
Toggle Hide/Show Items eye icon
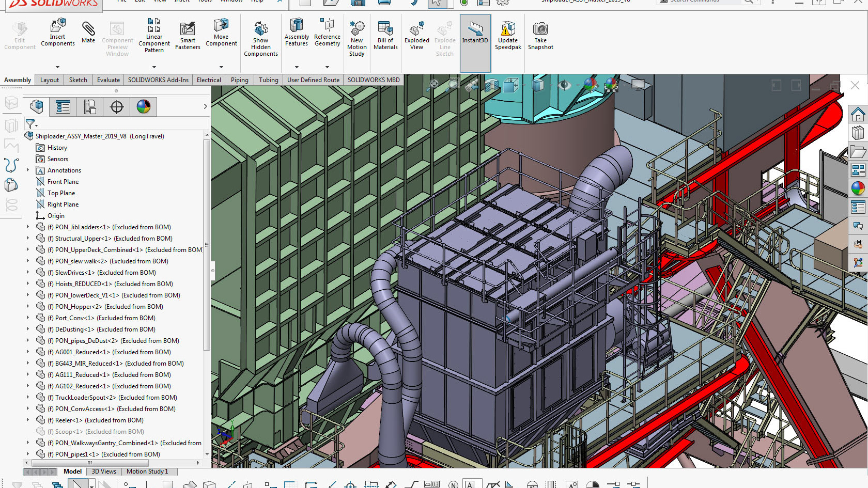565,85
